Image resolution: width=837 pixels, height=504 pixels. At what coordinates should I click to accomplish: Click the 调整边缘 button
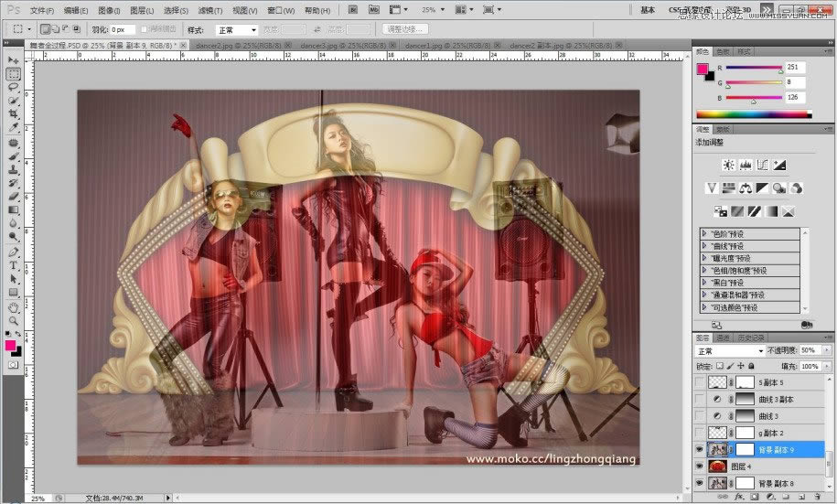pyautogui.click(x=405, y=29)
